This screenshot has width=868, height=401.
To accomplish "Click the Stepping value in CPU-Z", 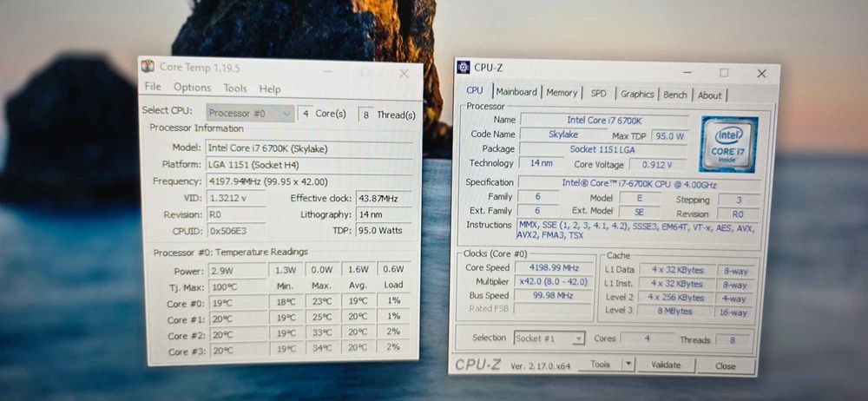I will tap(739, 200).
